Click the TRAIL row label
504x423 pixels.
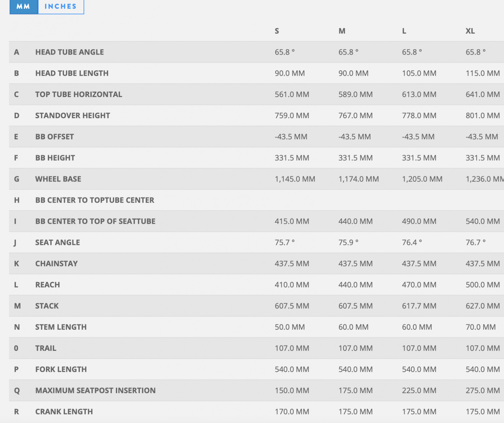tap(46, 348)
